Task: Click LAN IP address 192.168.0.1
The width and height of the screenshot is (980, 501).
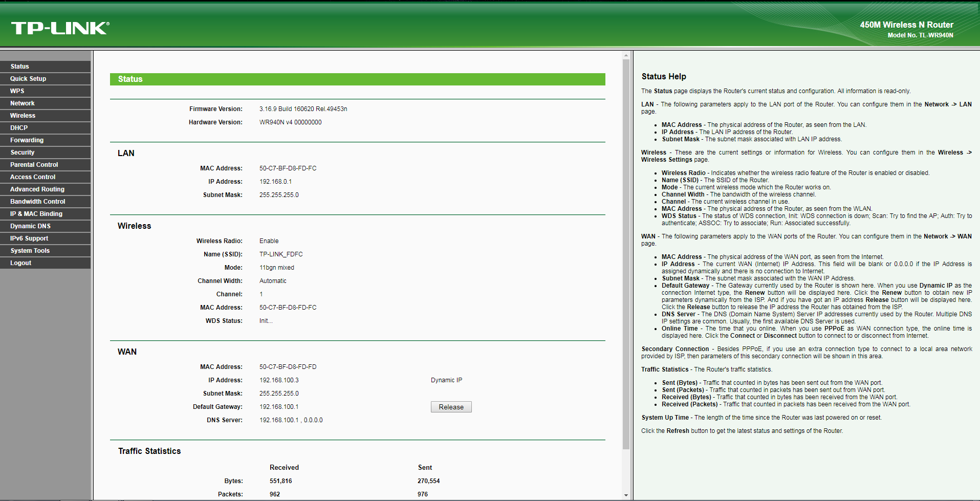Action: [275, 182]
